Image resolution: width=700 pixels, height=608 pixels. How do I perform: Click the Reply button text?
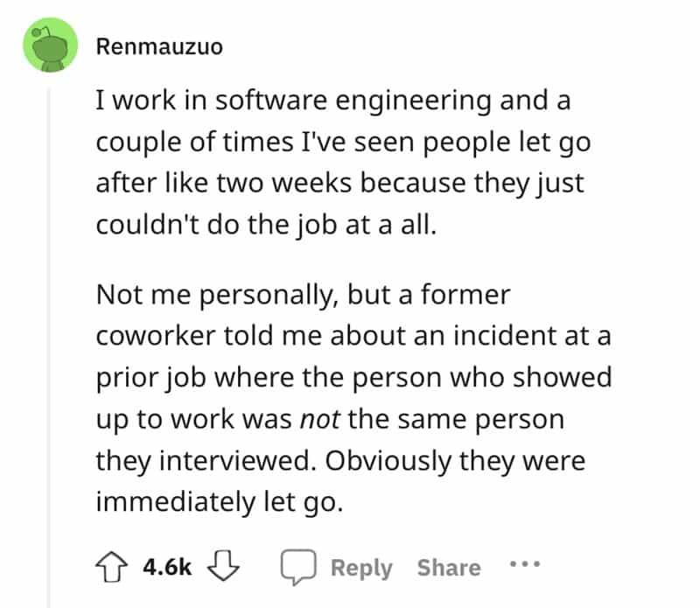pyautogui.click(x=361, y=568)
